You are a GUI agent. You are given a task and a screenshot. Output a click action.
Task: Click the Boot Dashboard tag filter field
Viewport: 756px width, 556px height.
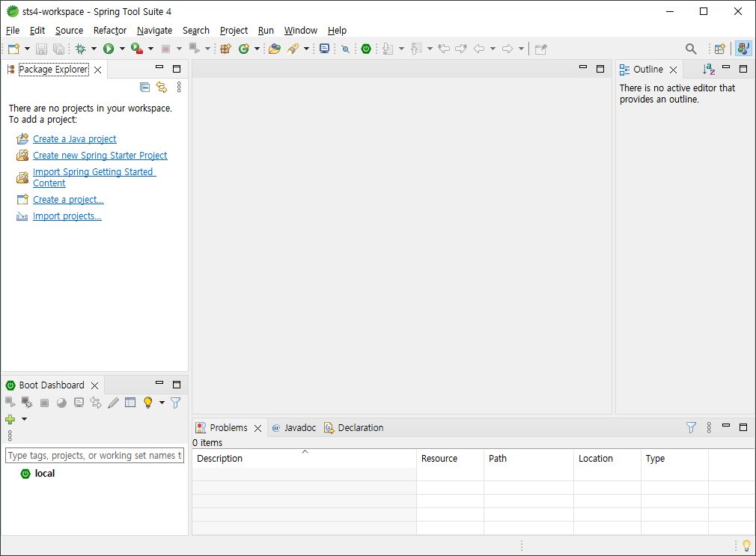coord(94,455)
